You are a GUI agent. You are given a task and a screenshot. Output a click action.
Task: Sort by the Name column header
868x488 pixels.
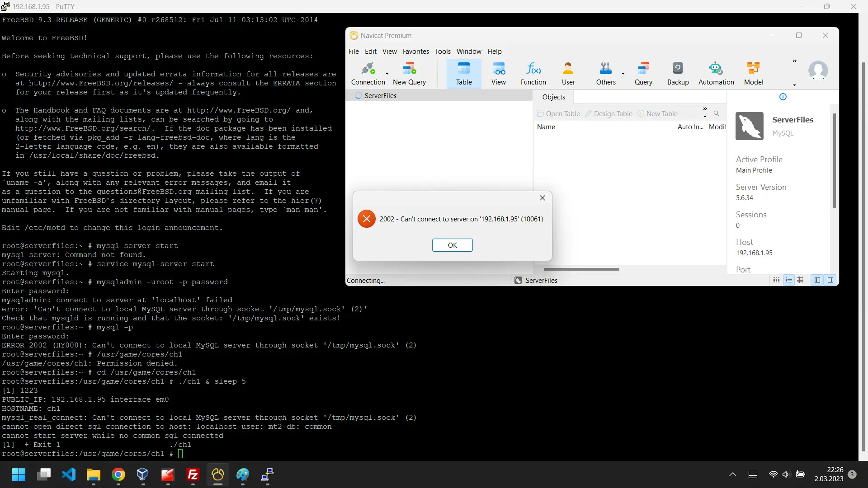point(604,127)
